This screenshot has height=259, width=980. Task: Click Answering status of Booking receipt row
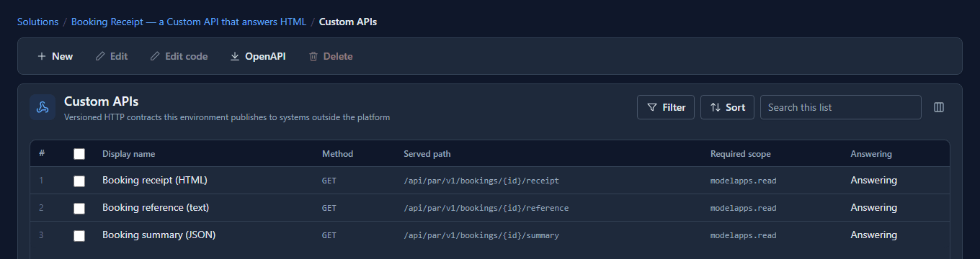click(x=874, y=180)
